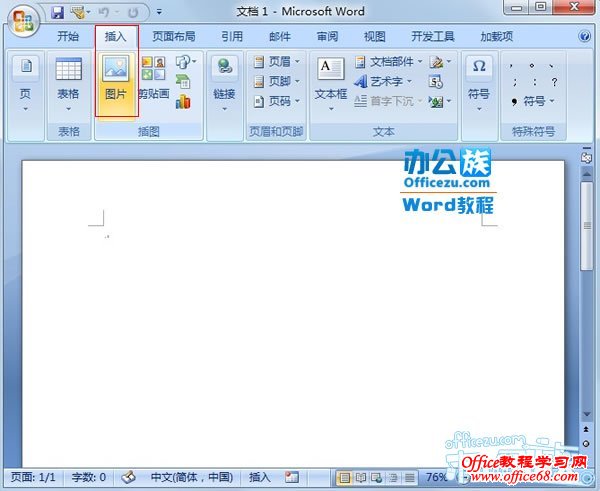Open Word help question-mark icon
Viewport: 600px width, 491px height.
click(584, 36)
